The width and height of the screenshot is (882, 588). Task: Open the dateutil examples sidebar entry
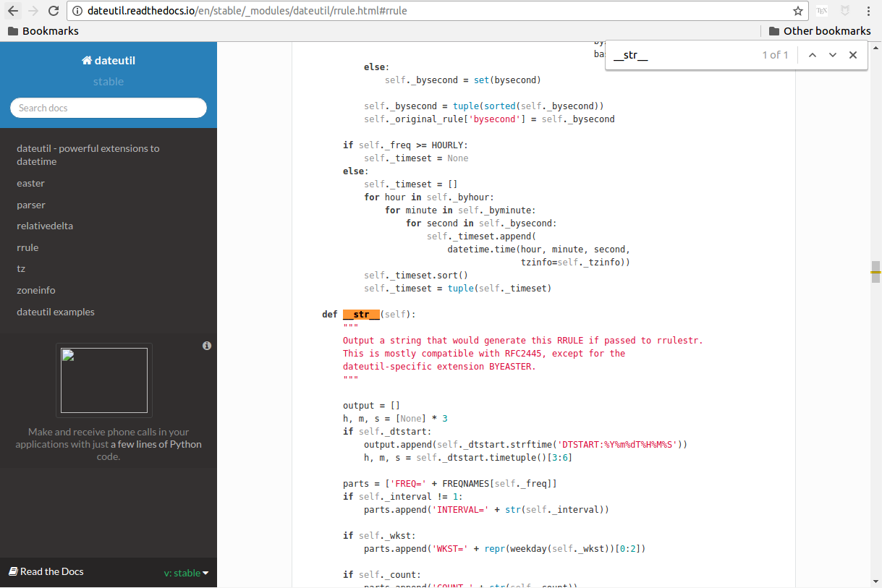pyautogui.click(x=56, y=312)
